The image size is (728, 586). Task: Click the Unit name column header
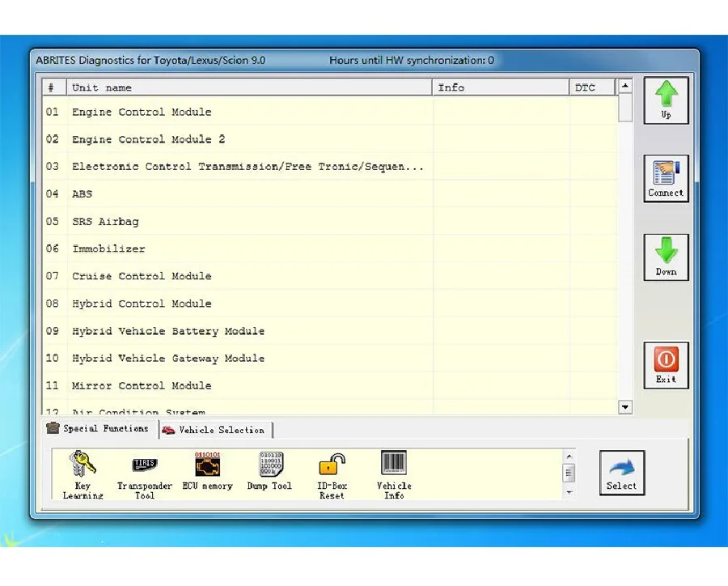tap(250, 87)
